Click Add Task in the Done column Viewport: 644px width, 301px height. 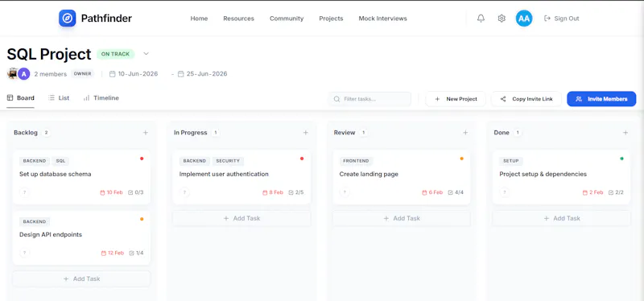click(561, 218)
